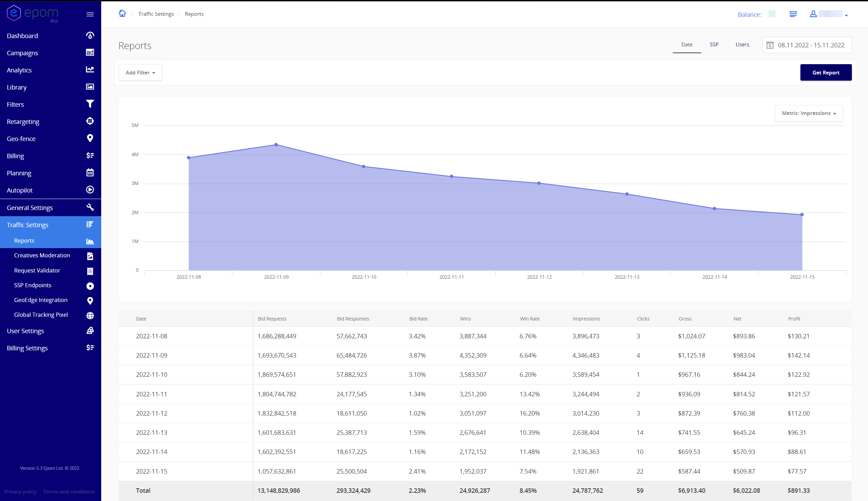The height and width of the screenshot is (501, 868).
Task: Click the home breadcrumb icon
Action: 122,13
